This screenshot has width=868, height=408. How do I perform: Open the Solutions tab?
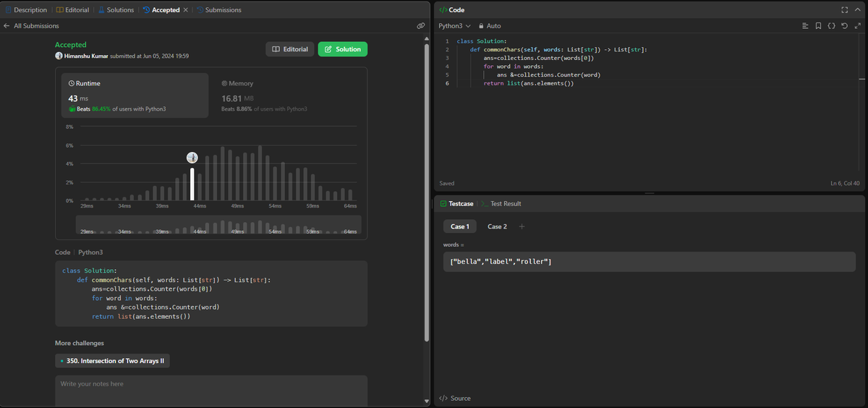click(116, 10)
